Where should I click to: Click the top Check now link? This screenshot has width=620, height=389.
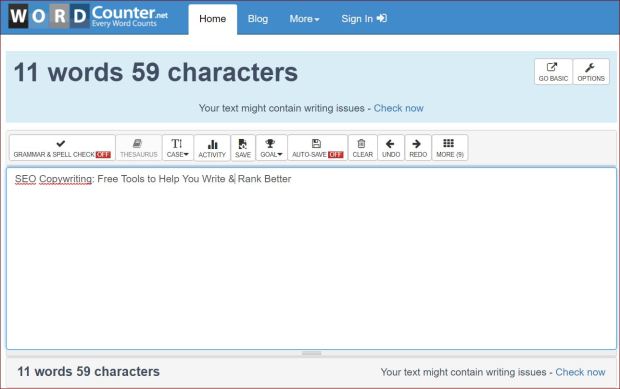(399, 108)
